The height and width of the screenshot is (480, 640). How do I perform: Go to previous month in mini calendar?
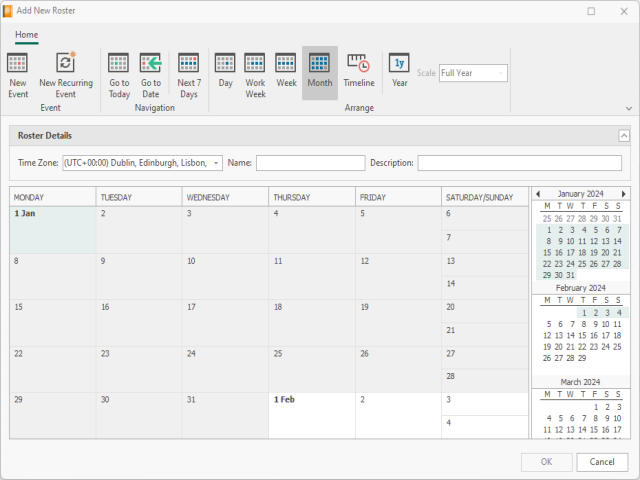click(537, 194)
